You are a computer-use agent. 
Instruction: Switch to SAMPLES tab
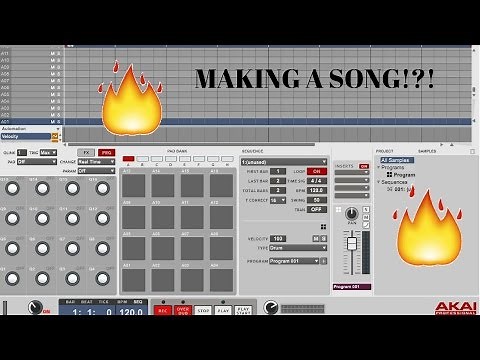pyautogui.click(x=427, y=151)
